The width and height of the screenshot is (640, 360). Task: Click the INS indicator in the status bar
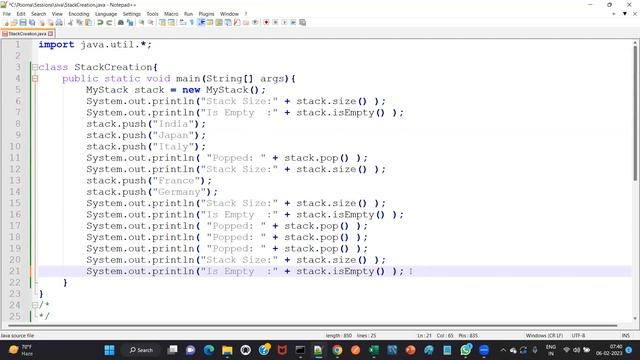(x=625, y=336)
